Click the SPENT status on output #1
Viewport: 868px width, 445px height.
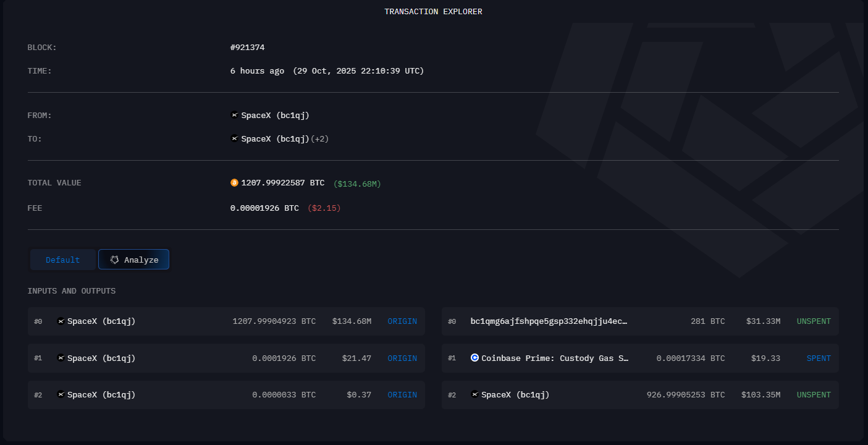819,358
